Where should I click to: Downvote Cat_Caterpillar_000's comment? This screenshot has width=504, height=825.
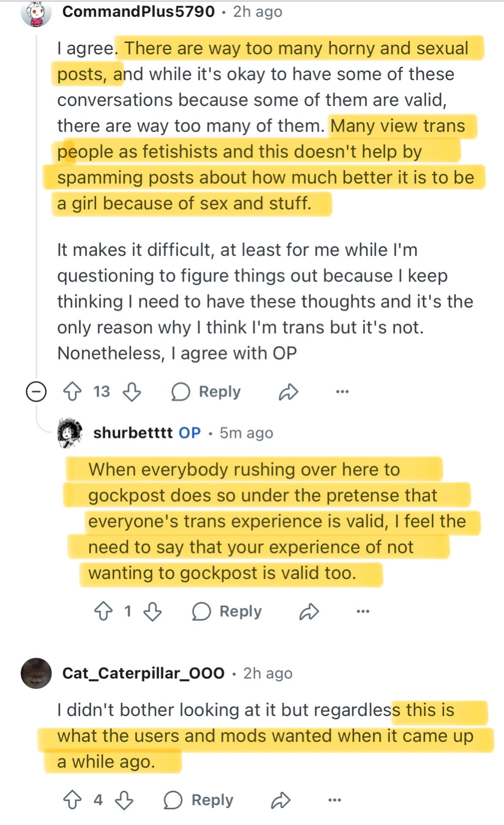point(124,800)
